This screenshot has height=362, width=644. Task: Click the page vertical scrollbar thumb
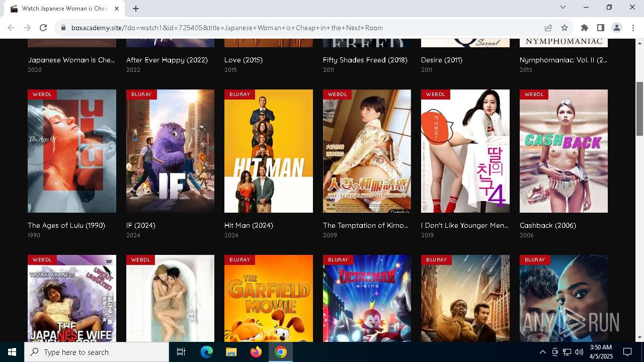click(639, 109)
